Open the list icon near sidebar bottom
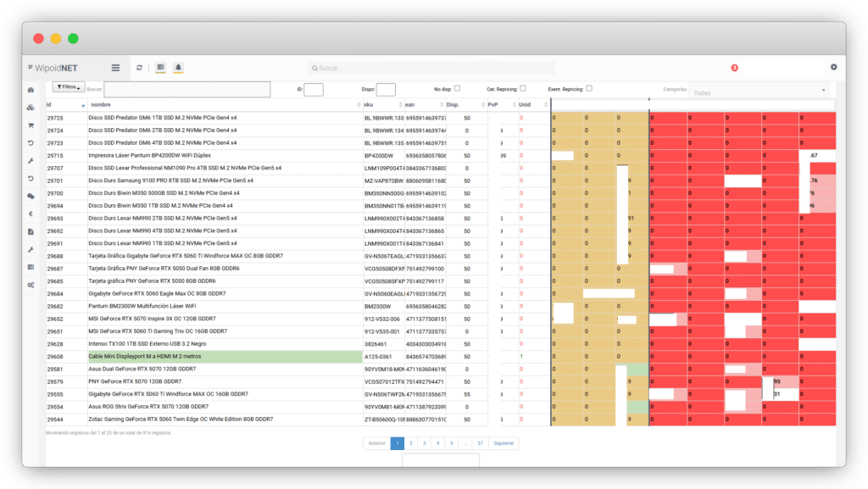Viewport: 868px width, 489px height. pos(31,267)
